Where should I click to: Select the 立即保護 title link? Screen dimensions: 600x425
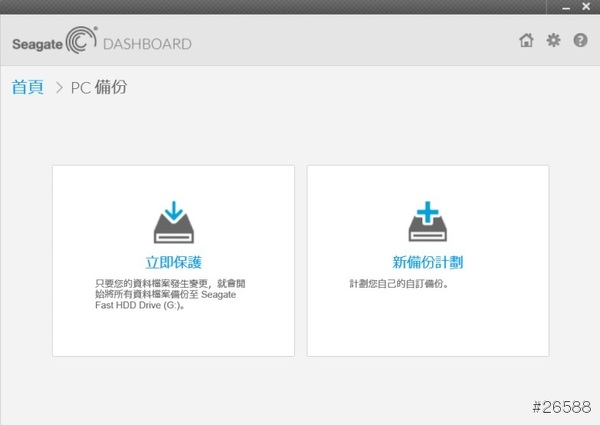(173, 262)
